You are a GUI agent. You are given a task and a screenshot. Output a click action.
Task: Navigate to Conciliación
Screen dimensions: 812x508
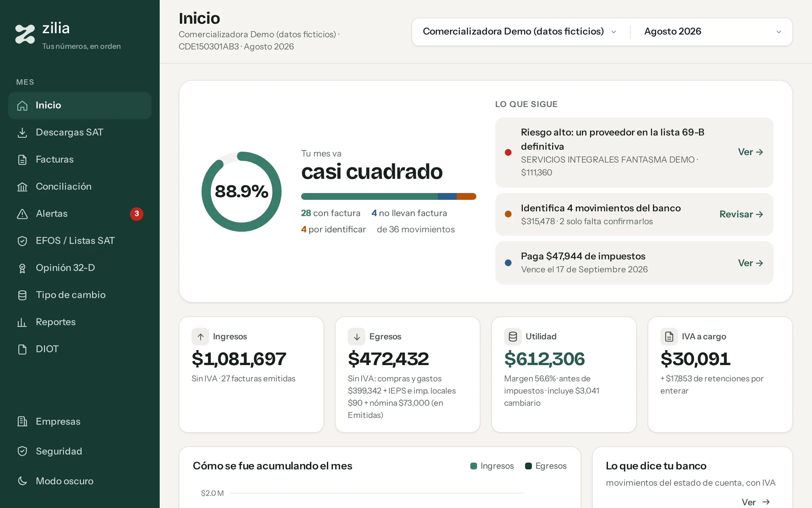(80, 187)
